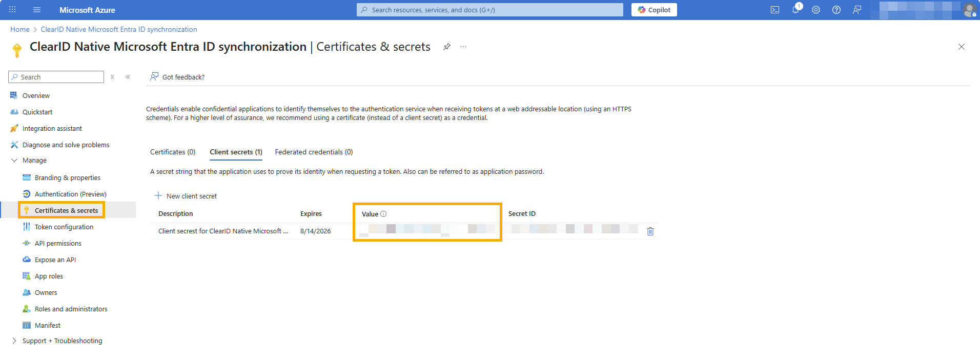Select the secret's description cell text
Image resolution: width=980 pixels, height=359 pixels.
(223, 231)
